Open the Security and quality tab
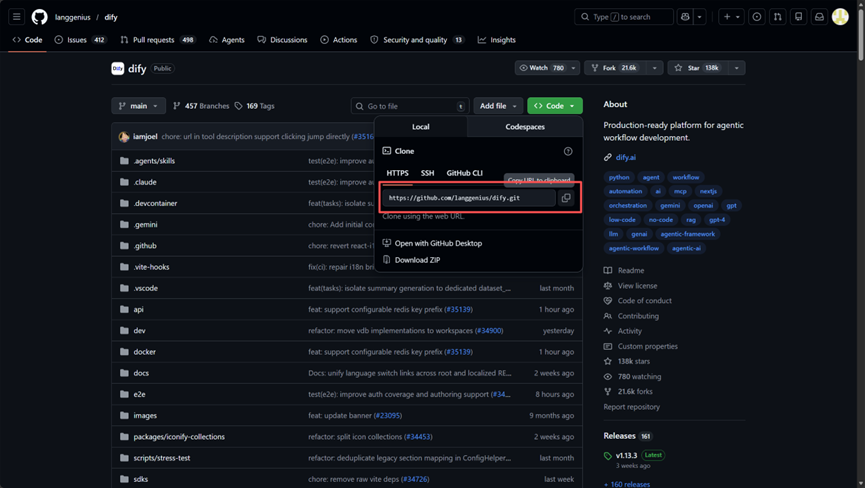The image size is (865, 488). (x=417, y=40)
